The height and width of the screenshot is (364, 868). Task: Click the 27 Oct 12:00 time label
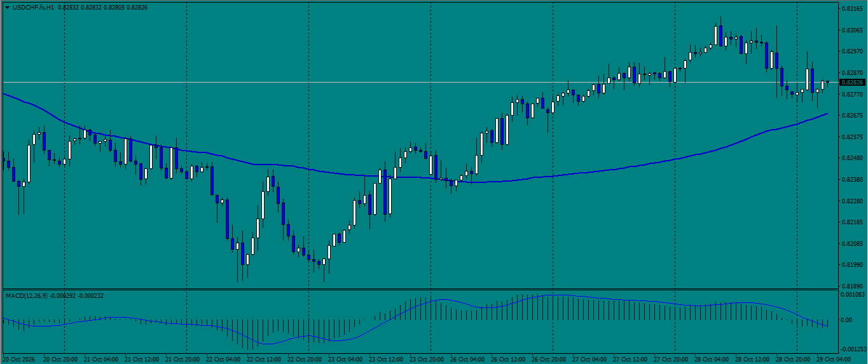click(630, 359)
